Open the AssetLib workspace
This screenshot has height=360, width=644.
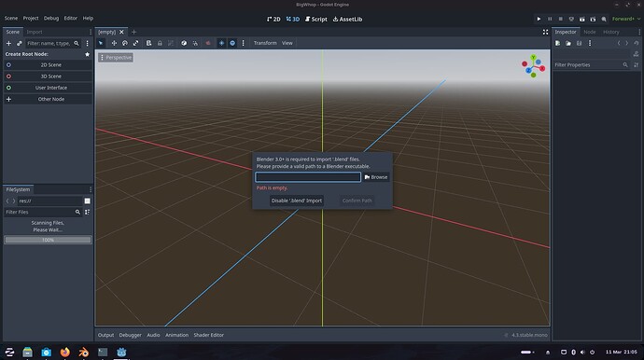pyautogui.click(x=347, y=19)
